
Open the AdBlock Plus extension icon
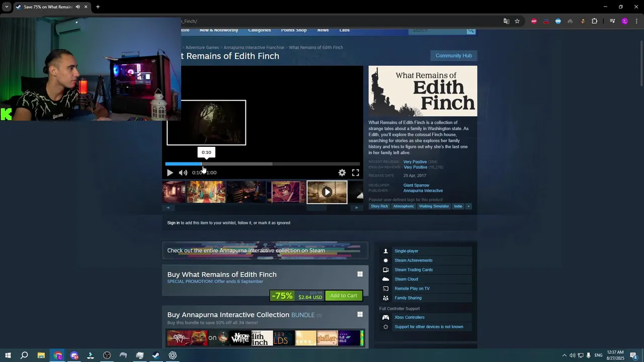click(534, 21)
